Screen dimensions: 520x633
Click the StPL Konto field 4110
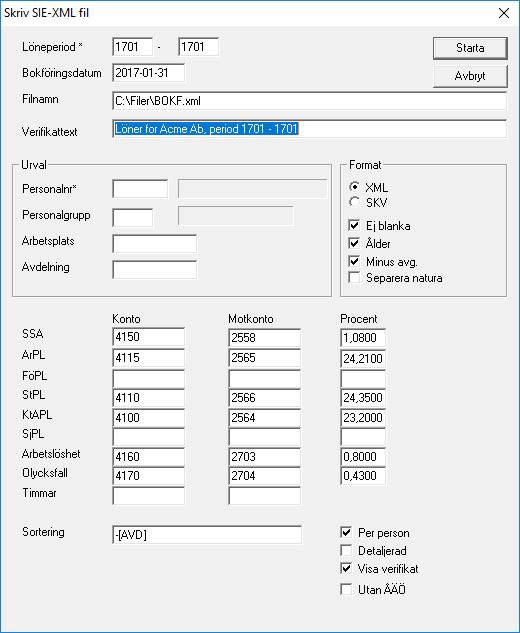click(x=149, y=398)
